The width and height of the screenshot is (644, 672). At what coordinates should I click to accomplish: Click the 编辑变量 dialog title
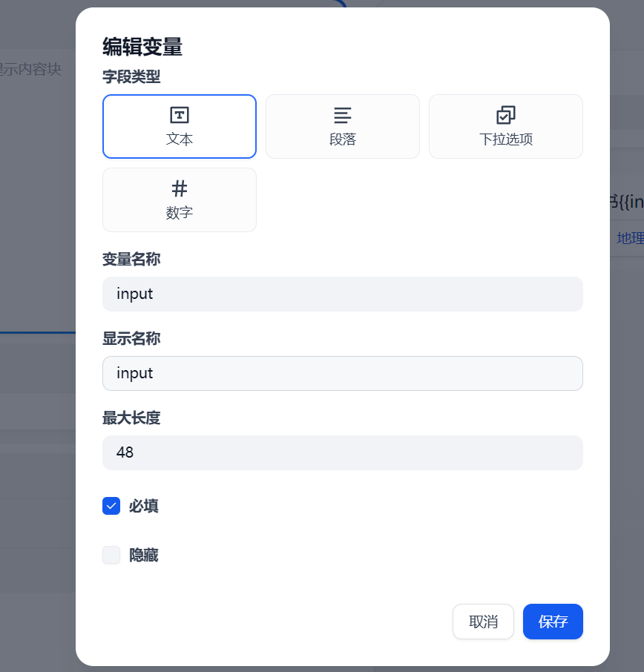click(x=142, y=47)
